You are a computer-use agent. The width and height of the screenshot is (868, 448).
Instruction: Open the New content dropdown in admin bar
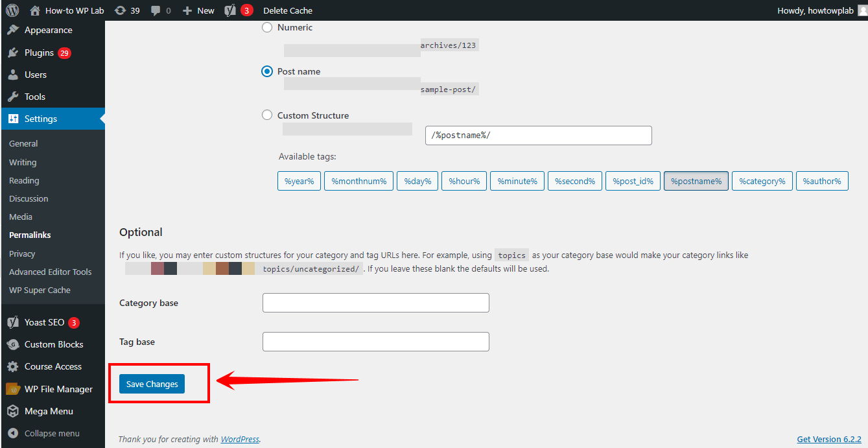pos(198,10)
